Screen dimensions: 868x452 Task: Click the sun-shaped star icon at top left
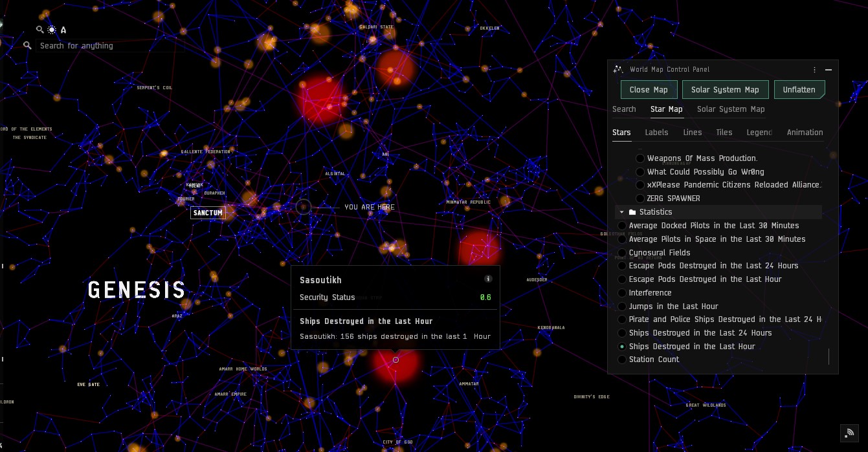(52, 30)
